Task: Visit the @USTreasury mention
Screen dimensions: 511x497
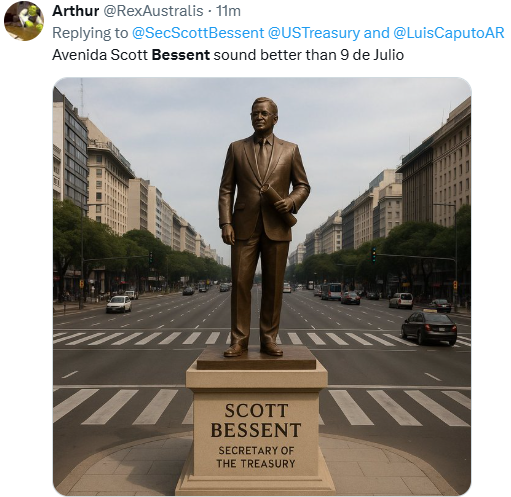Action: (x=314, y=33)
